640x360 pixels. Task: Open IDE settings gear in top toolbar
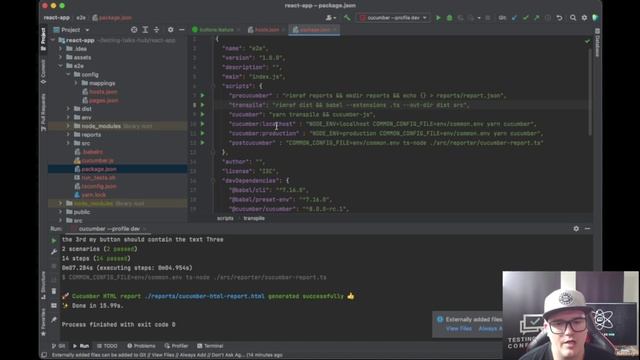584,18
